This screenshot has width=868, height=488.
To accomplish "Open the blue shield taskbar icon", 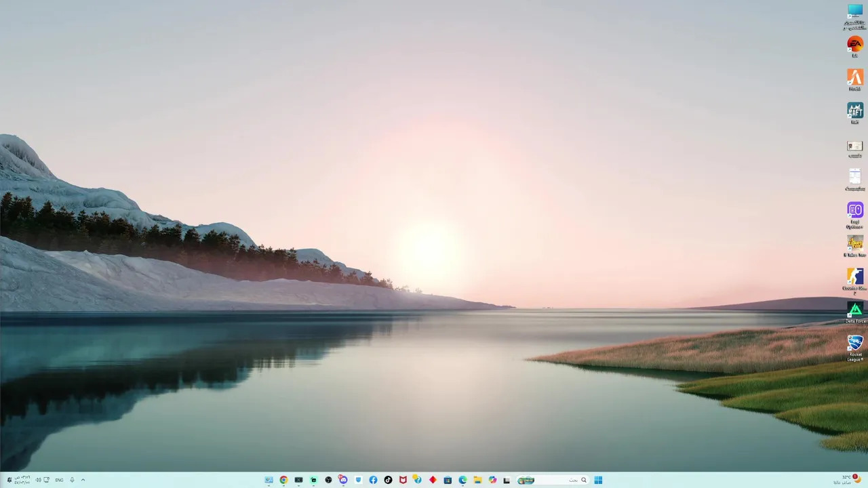I will [358, 480].
